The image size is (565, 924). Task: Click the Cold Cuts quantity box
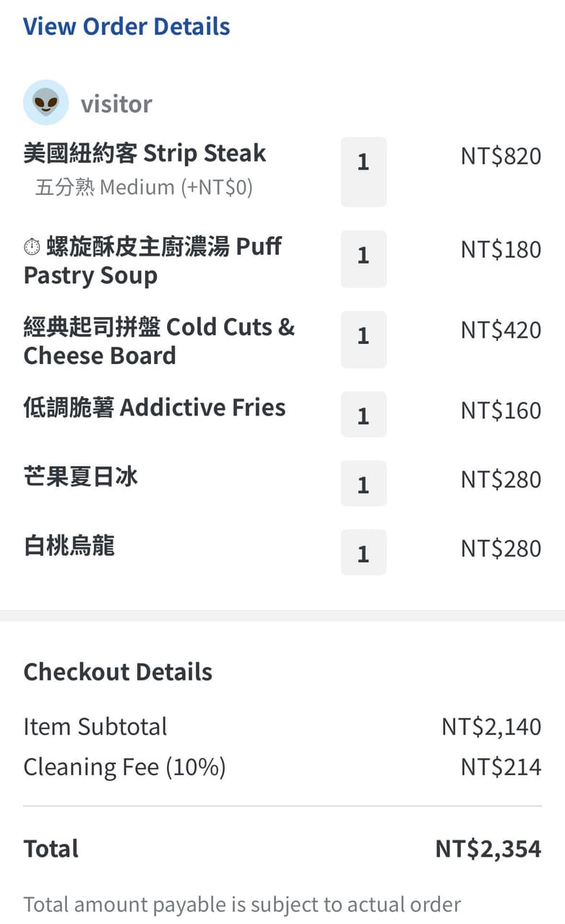click(363, 339)
